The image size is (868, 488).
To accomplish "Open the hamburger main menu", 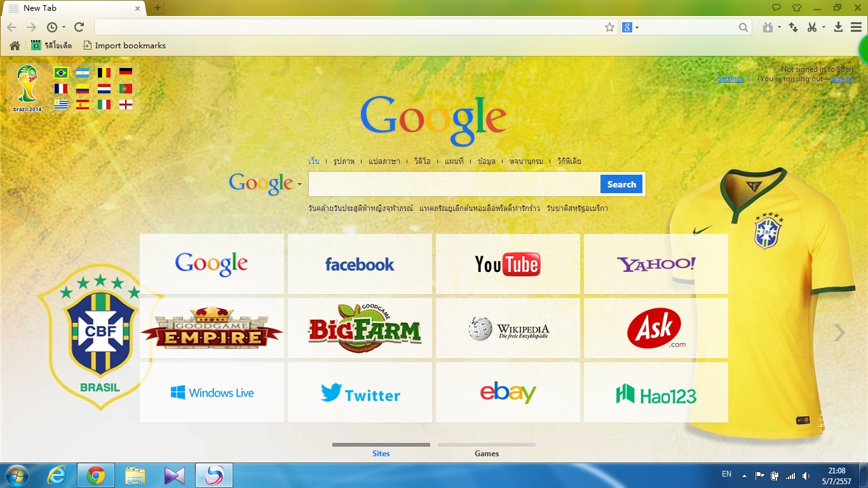I will point(856,27).
